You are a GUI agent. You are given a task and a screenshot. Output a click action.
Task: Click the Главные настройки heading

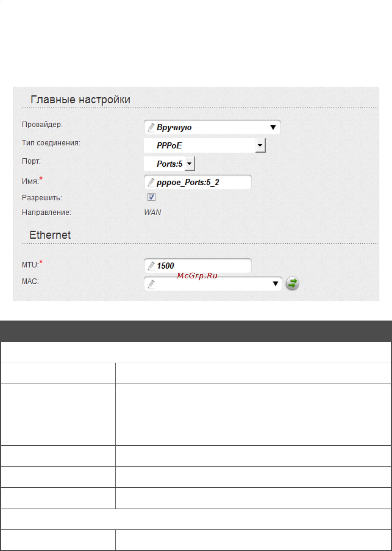80,100
